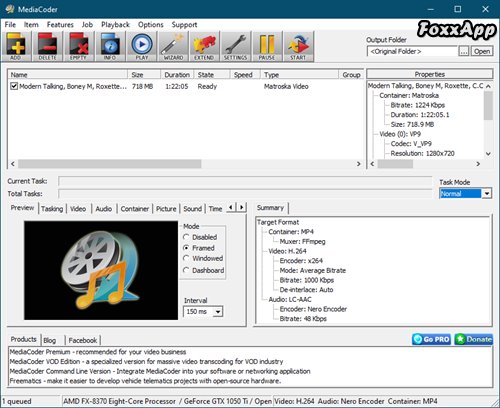This screenshot has height=408, width=500.
Task: Switch to the Audio tab
Action: 104,209
